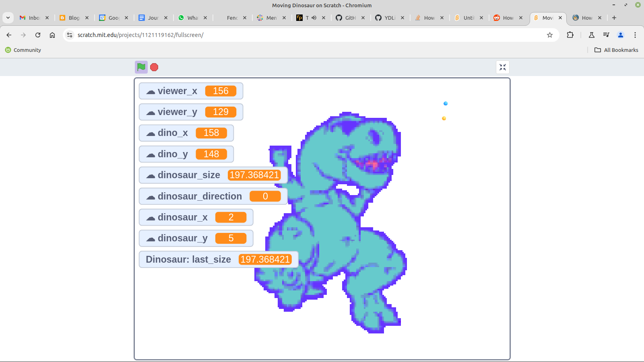The width and height of the screenshot is (644, 362).
Task: Open the Chromium three-dot menu
Action: 635,35
